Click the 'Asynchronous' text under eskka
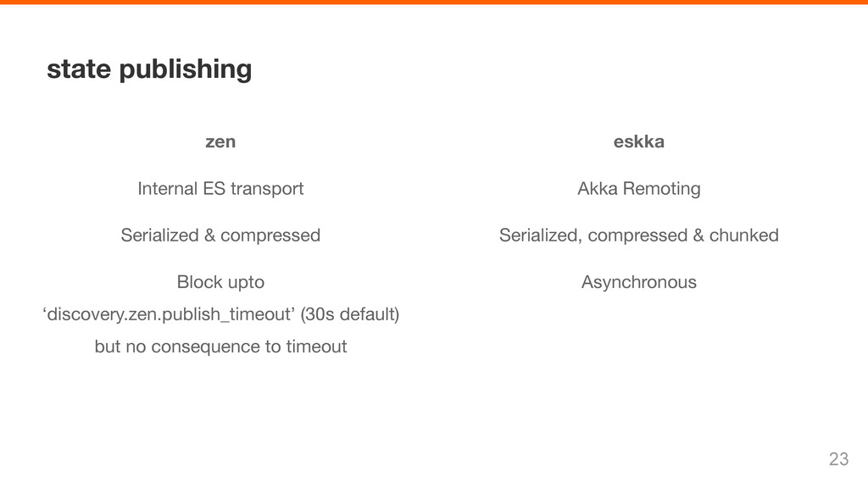The image size is (868, 488). 639,282
